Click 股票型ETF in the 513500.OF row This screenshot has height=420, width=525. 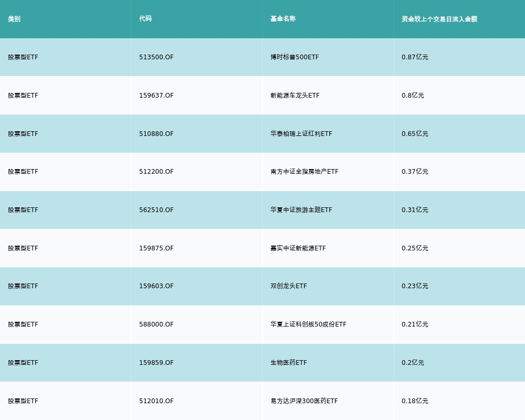tap(23, 57)
